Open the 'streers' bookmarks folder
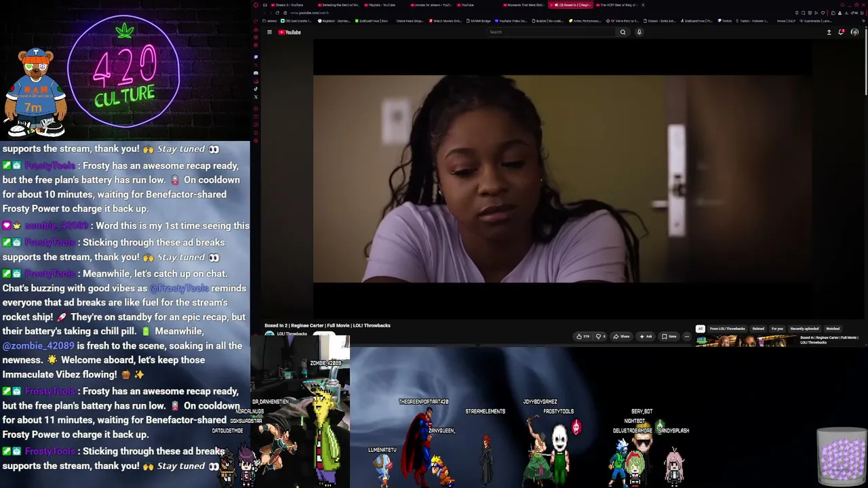 [x=270, y=21]
